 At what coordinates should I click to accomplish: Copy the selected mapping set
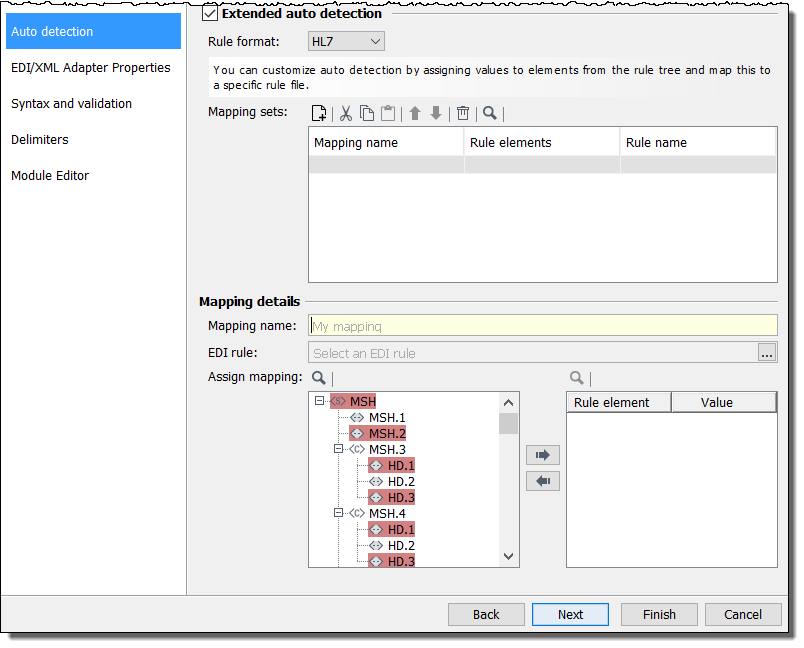368,114
